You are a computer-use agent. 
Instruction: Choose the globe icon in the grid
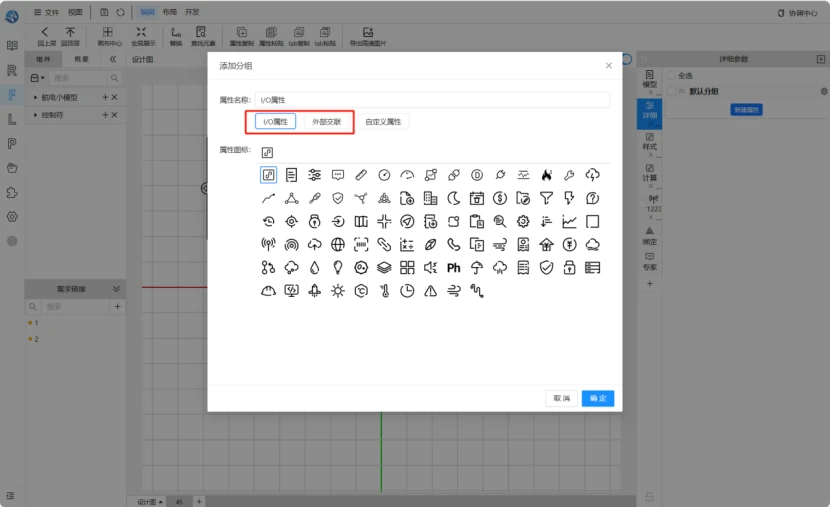click(x=338, y=244)
